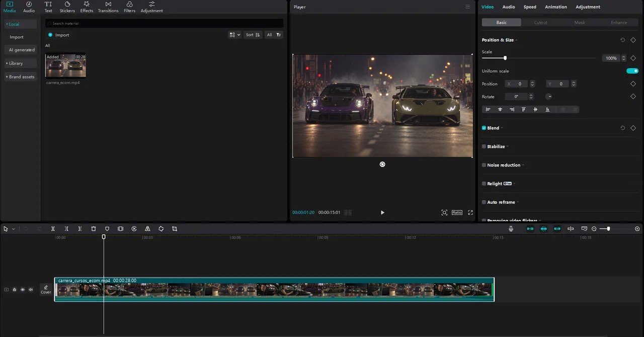
Task: Enter fullscreen in the Player
Action: click(470, 213)
